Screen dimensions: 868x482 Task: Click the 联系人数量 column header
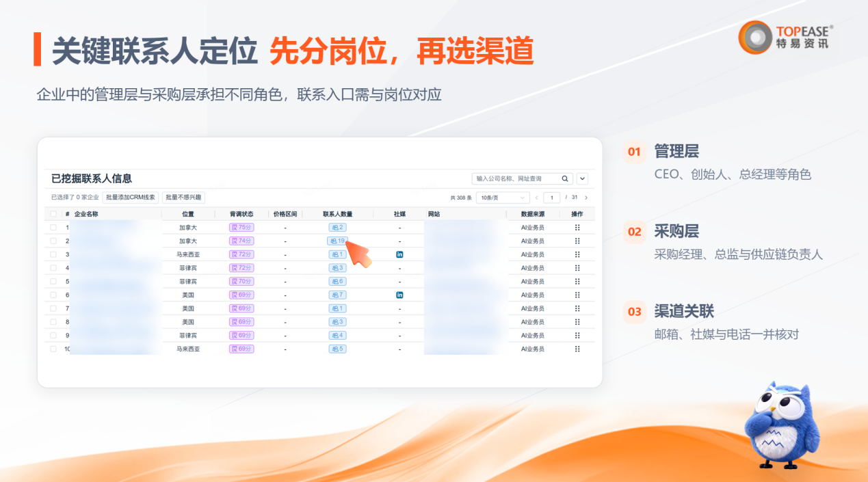[x=337, y=214]
